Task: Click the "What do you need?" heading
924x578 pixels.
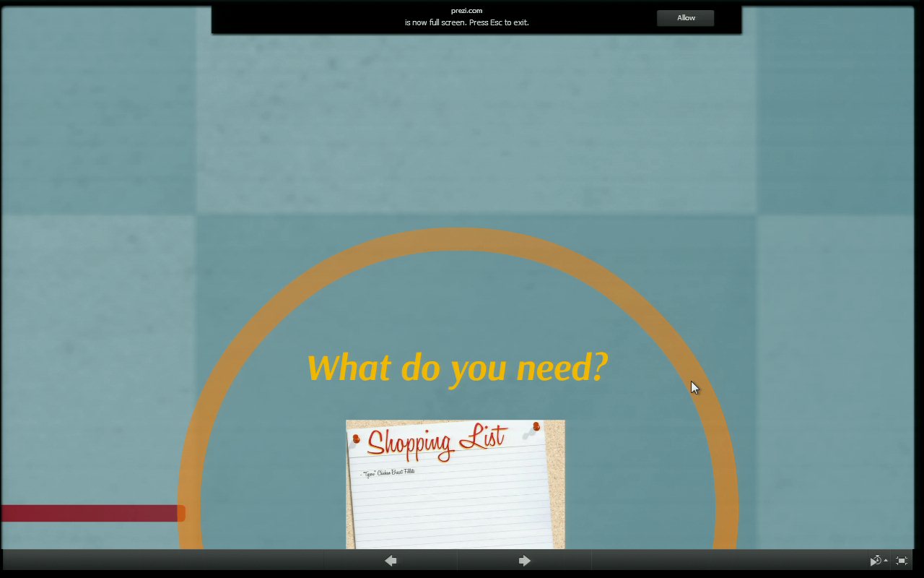Action: pyautogui.click(x=457, y=368)
